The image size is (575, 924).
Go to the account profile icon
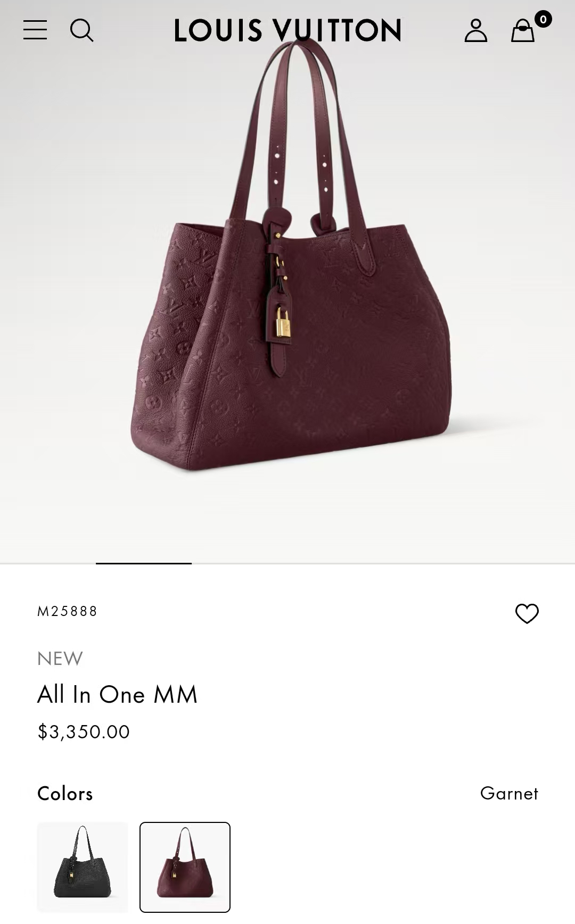point(476,30)
